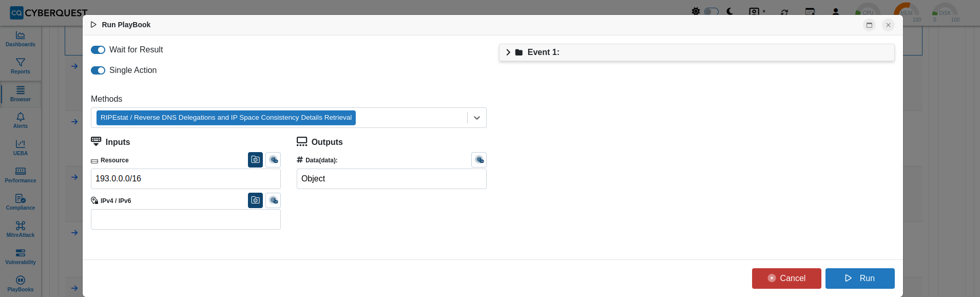Click the empty IPv4 / IPv6 input field
Image resolution: width=980 pixels, height=297 pixels.
(x=186, y=219)
